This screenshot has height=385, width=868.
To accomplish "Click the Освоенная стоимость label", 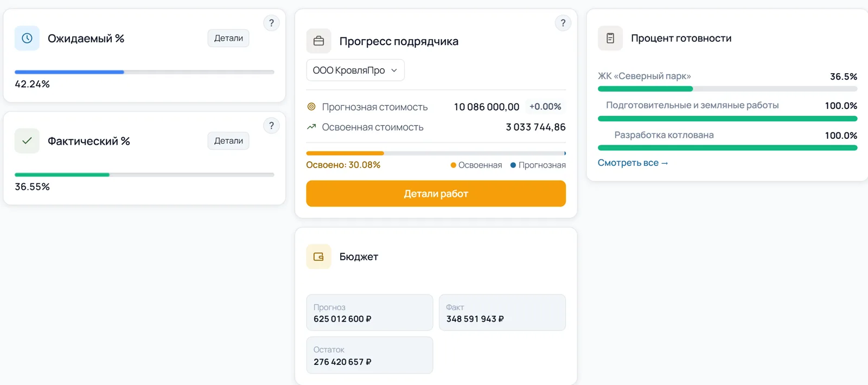I will (373, 127).
